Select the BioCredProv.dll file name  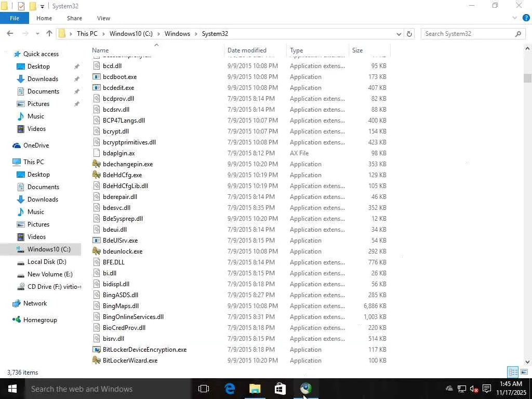point(124,327)
